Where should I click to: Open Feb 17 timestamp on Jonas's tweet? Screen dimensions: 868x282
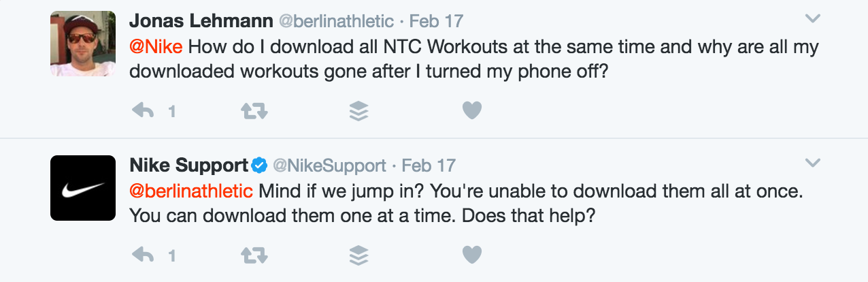click(436, 21)
